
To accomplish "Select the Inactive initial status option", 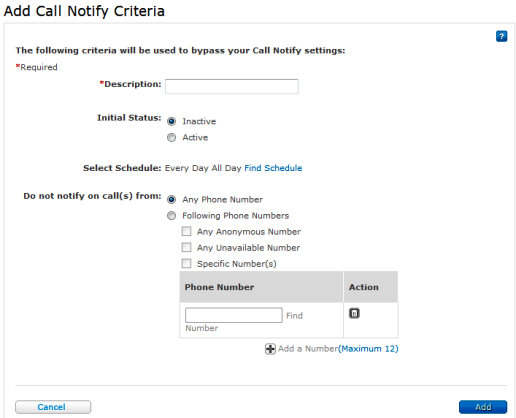I will click(171, 121).
